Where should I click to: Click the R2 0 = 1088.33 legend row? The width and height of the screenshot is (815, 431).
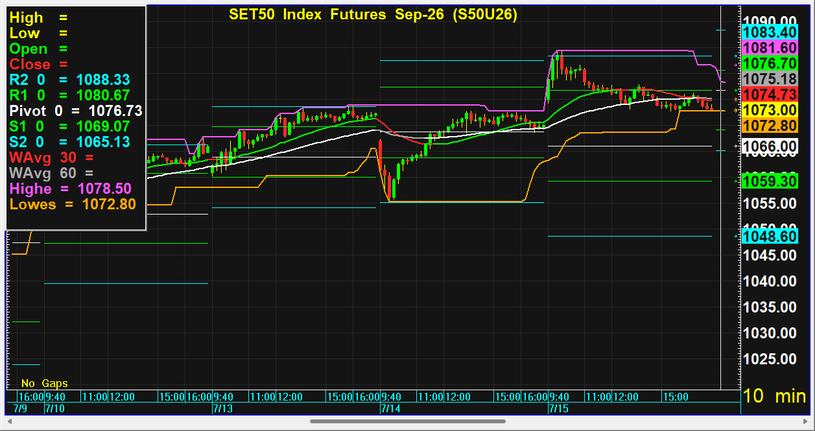click(70, 80)
